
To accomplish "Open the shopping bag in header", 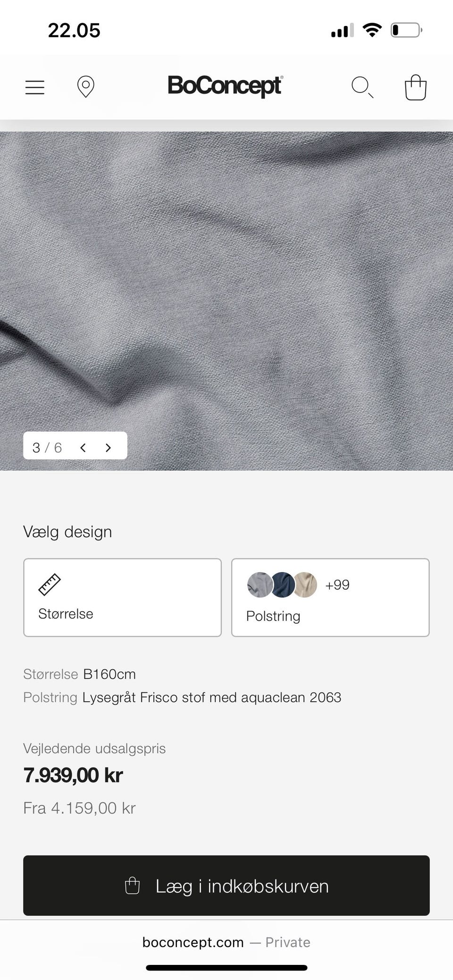I will tap(416, 87).
